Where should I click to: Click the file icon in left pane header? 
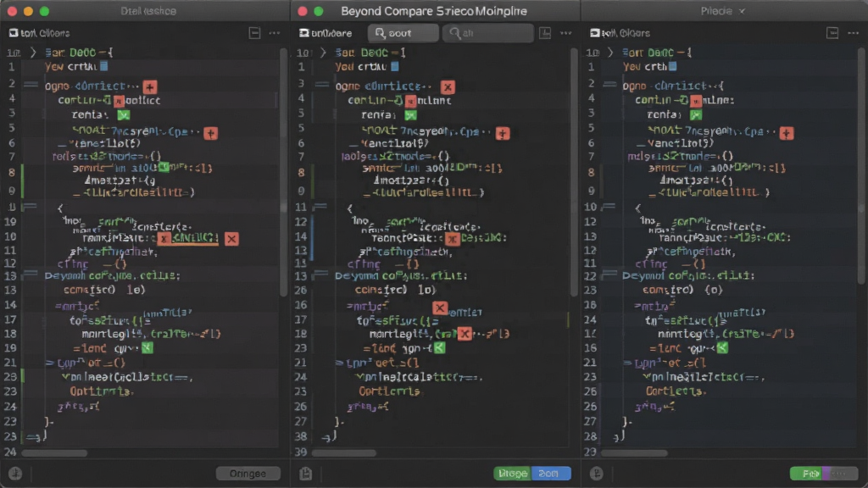14,33
